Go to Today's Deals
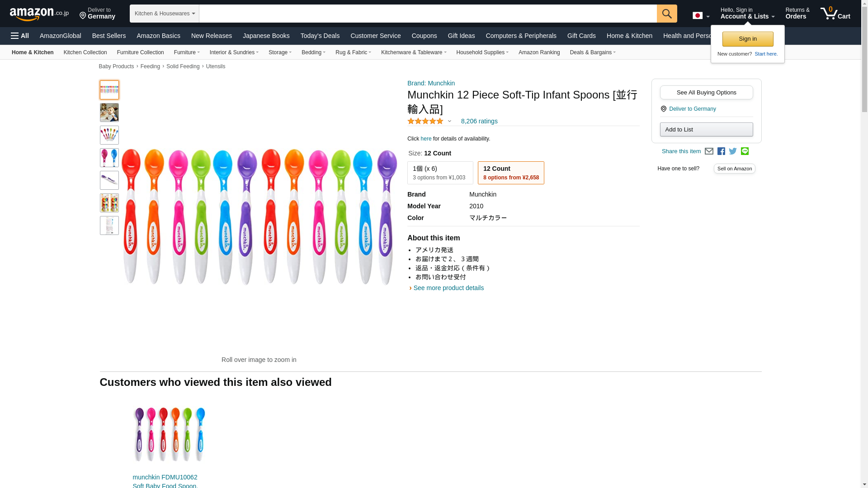 point(320,36)
